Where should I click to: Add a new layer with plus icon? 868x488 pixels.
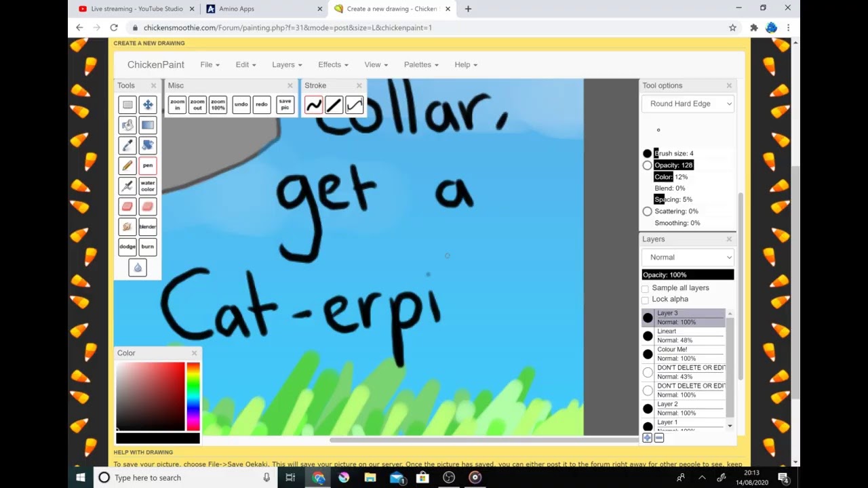647,438
